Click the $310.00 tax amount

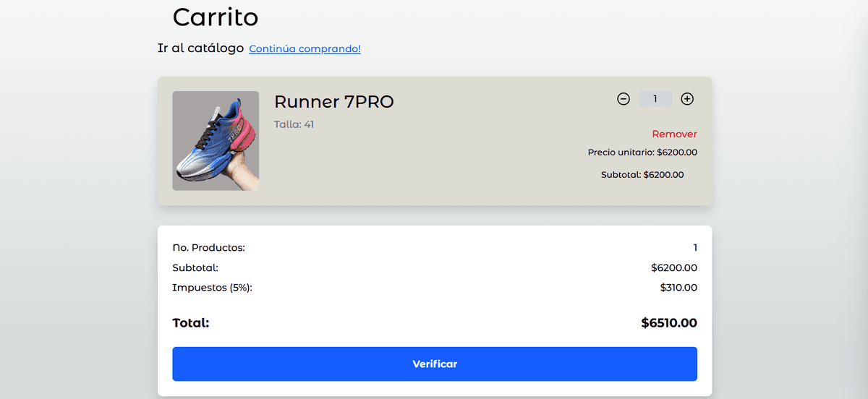pyautogui.click(x=678, y=288)
